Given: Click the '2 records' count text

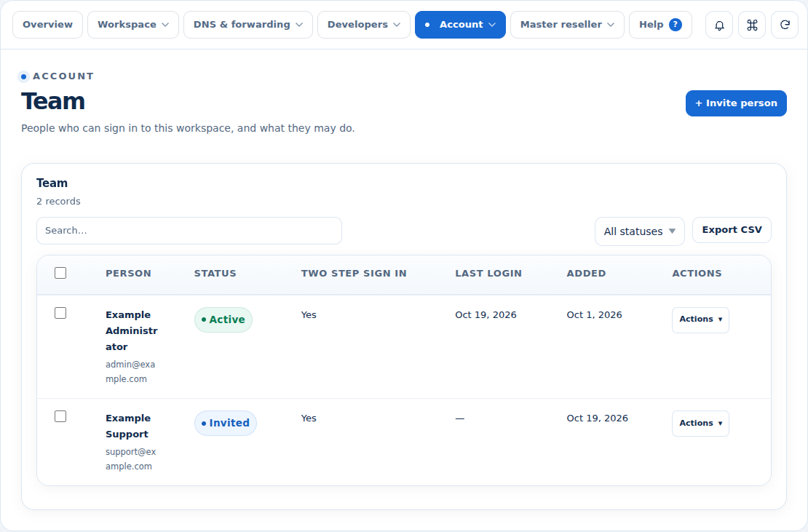Looking at the screenshot, I should (x=58, y=202).
